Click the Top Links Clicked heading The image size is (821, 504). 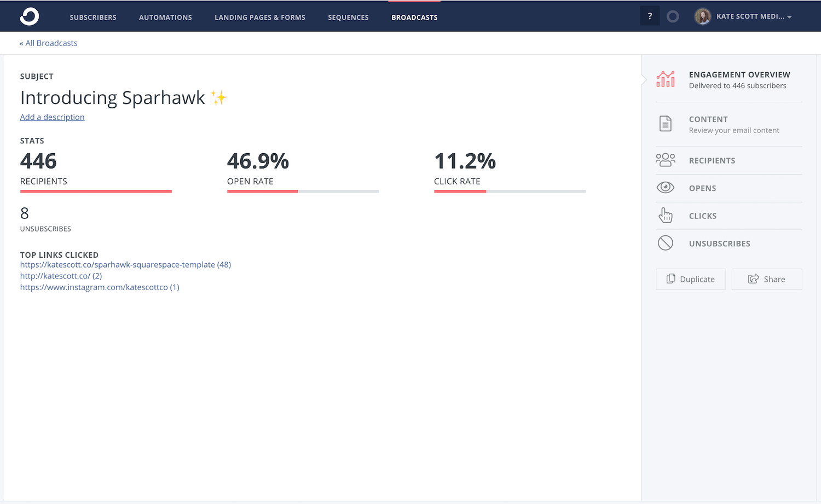tap(59, 255)
